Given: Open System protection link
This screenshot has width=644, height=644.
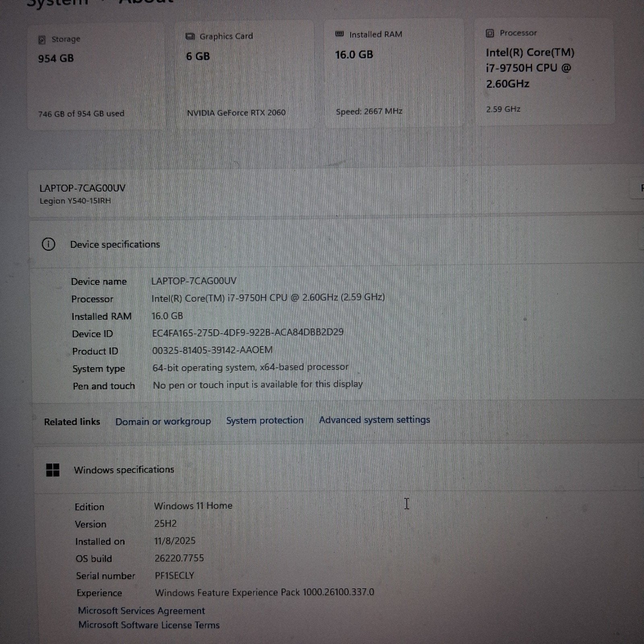Looking at the screenshot, I should click(x=265, y=420).
